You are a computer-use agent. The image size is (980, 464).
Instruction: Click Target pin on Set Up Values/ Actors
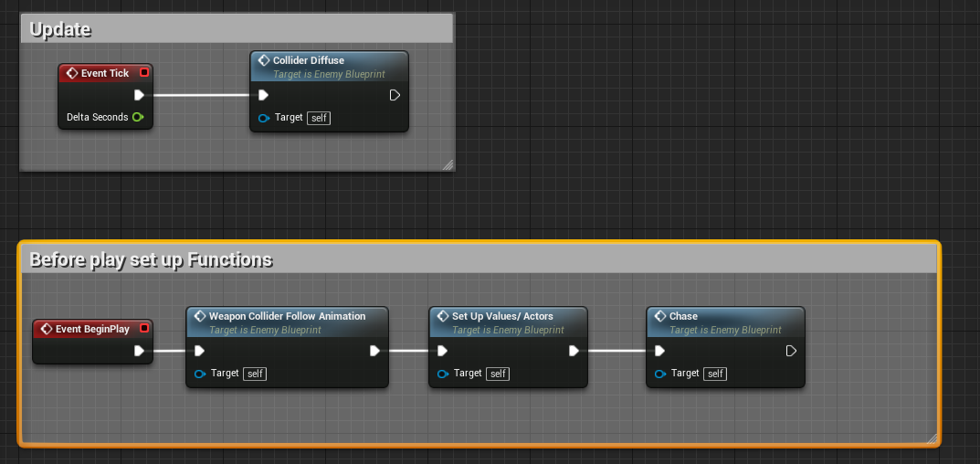pos(443,374)
